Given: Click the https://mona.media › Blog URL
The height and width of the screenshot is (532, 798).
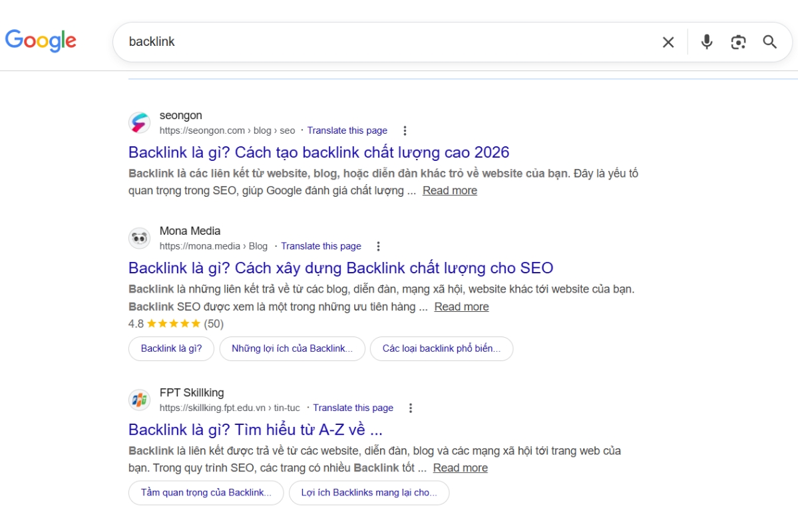Looking at the screenshot, I should [x=213, y=246].
